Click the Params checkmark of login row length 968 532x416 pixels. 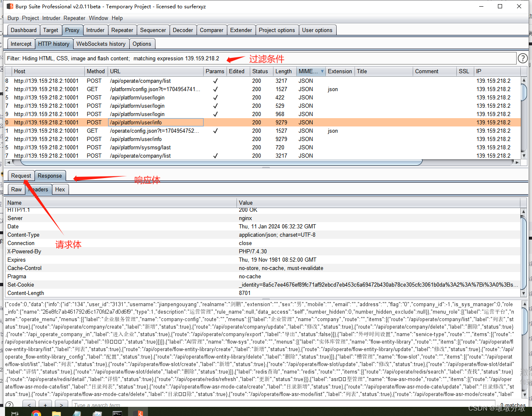(215, 114)
